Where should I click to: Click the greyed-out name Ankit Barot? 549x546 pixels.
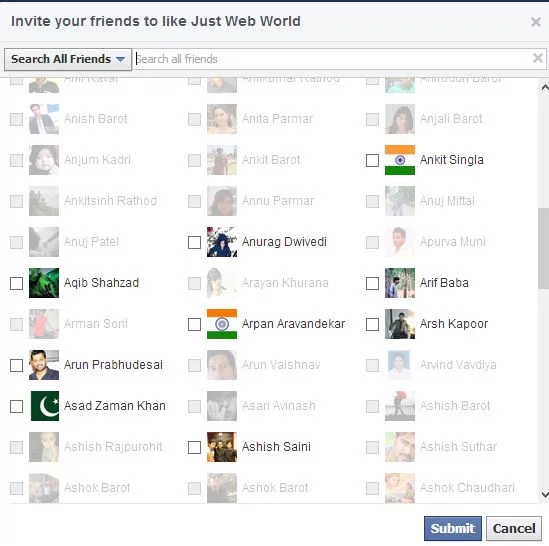coord(271,160)
